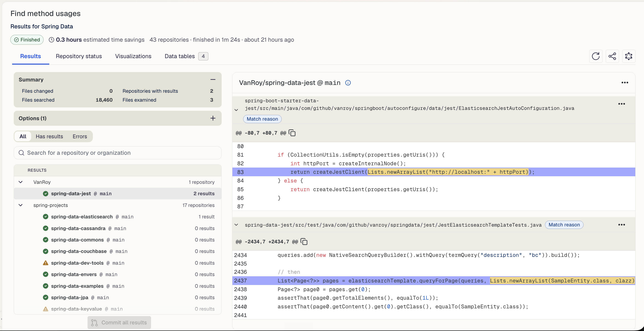This screenshot has height=331, width=644.
Task: Expand Options (1) with plus icon
Action: coord(213,118)
